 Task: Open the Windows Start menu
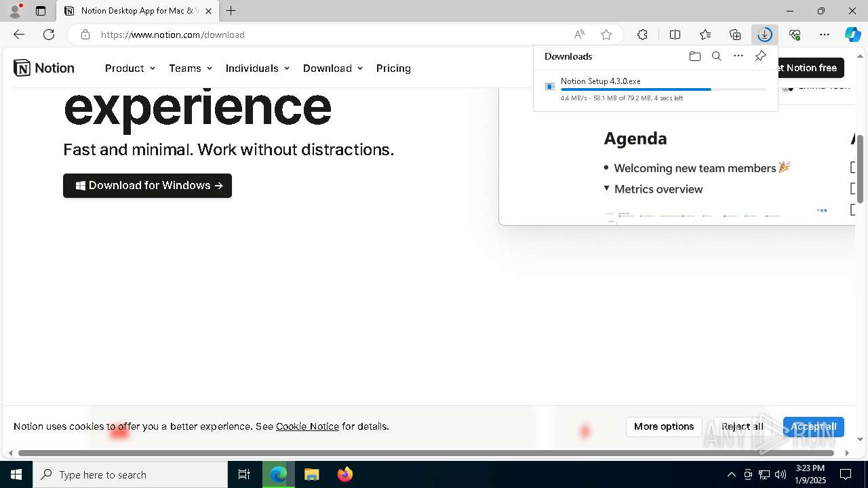[16, 474]
